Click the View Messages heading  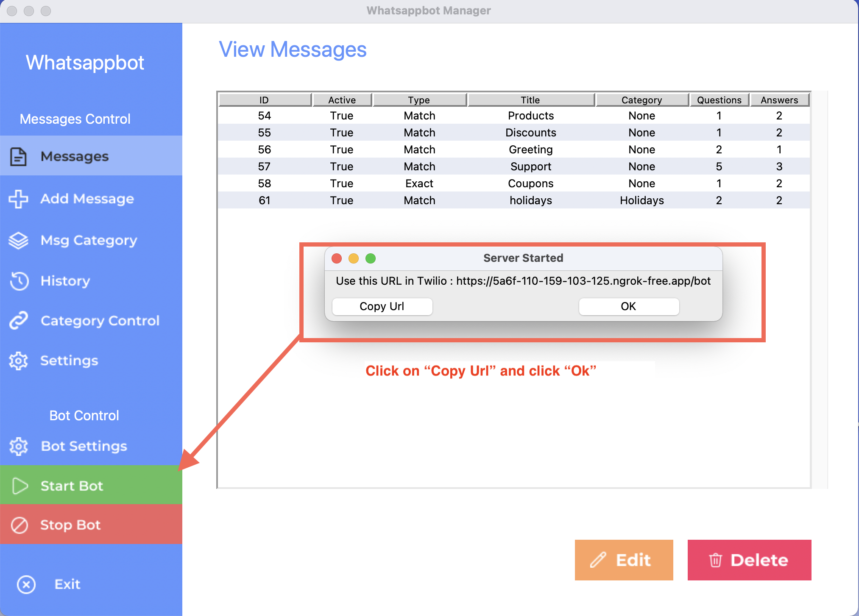[x=293, y=50]
